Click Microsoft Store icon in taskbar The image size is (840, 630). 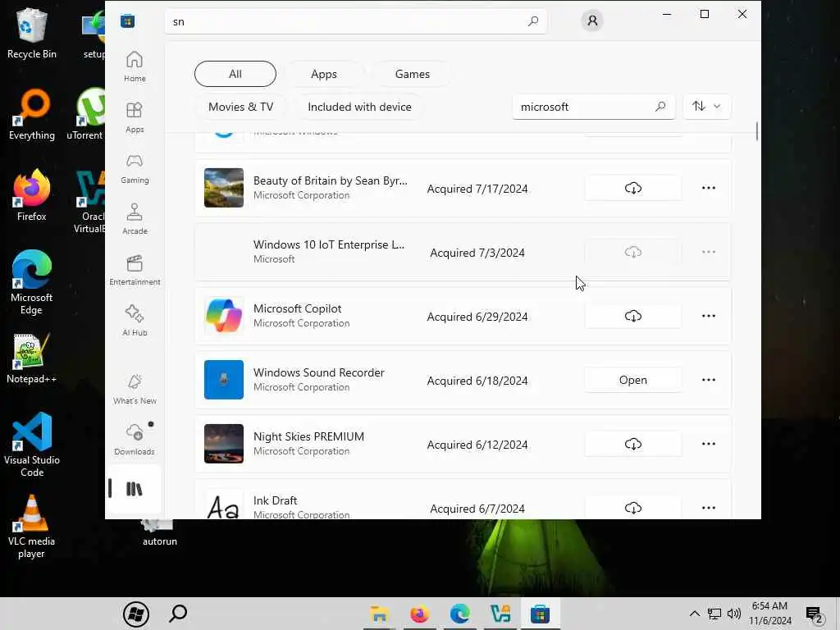540,614
